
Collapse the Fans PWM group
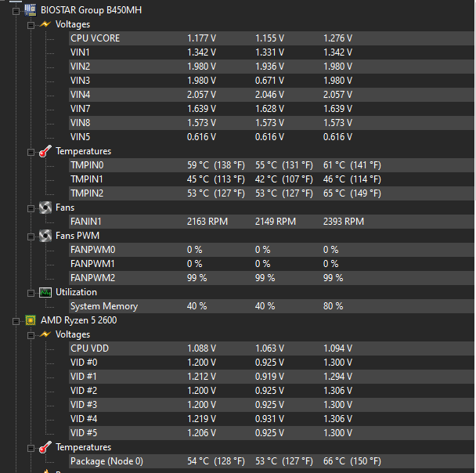31,236
